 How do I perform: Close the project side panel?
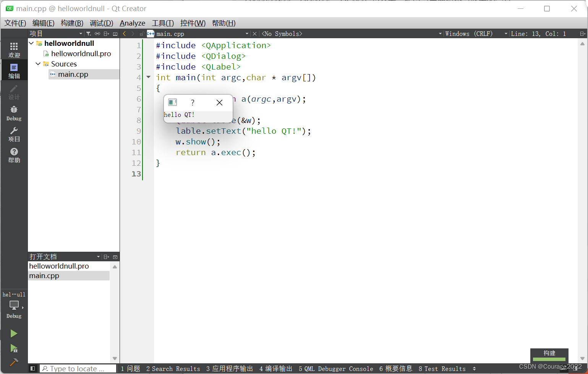[x=115, y=34]
